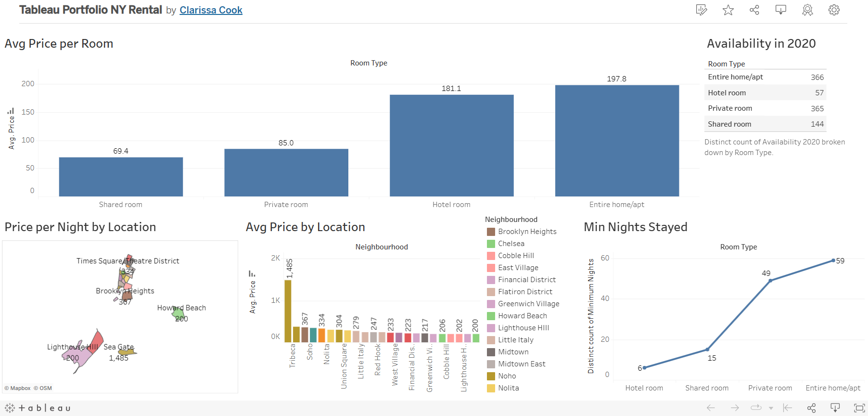
Task: Click the Mapbox attribution link
Action: pyautogui.click(x=18, y=388)
